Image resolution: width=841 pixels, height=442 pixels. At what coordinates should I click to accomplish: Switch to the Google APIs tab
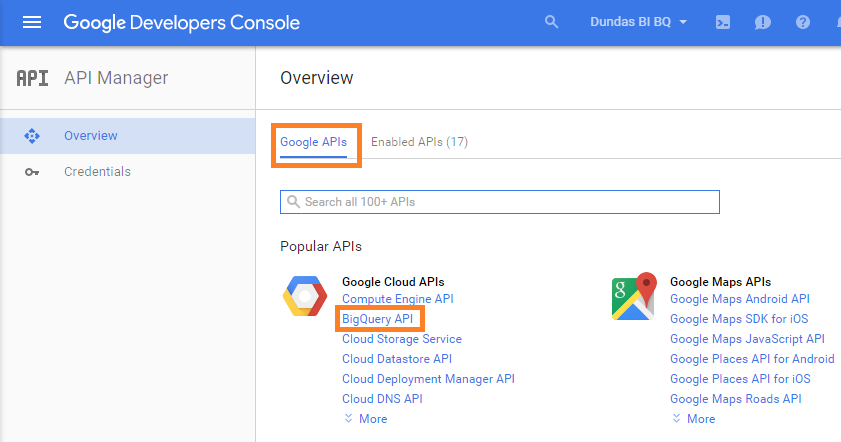pyautogui.click(x=313, y=142)
